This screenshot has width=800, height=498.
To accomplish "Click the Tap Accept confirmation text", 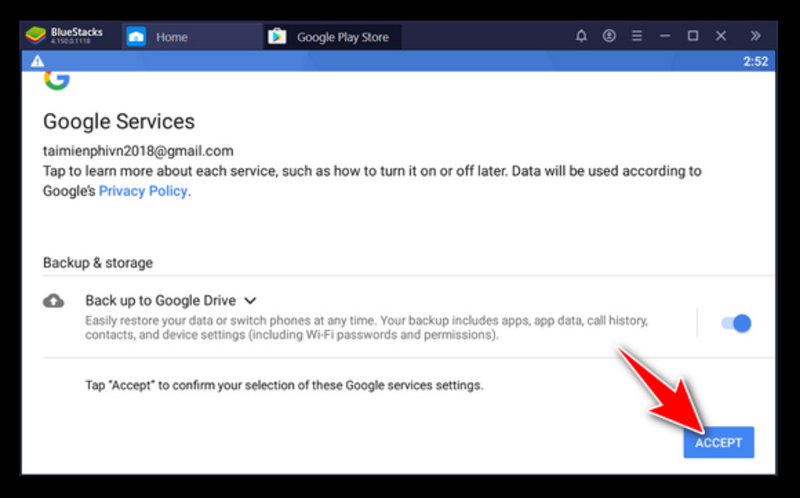I will tap(284, 385).
